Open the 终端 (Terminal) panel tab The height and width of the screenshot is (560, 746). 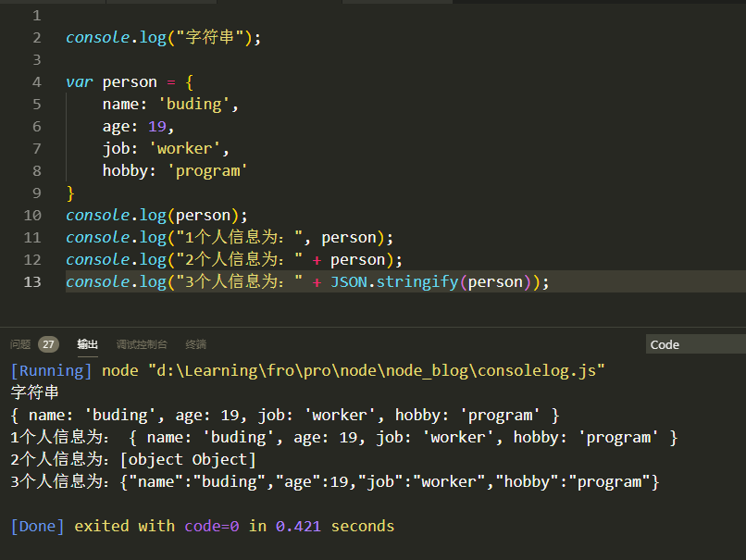coord(195,343)
